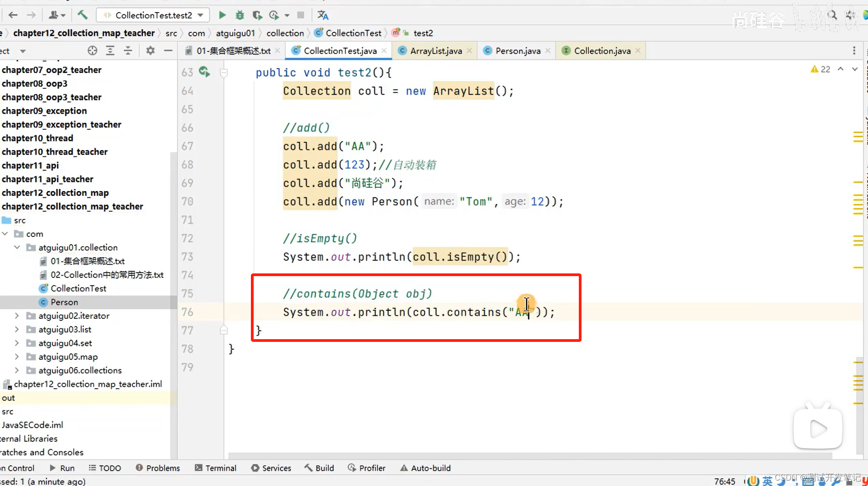Select 02-Collection中的常用方法.txt file
This screenshot has height=486, width=868.
(x=107, y=275)
